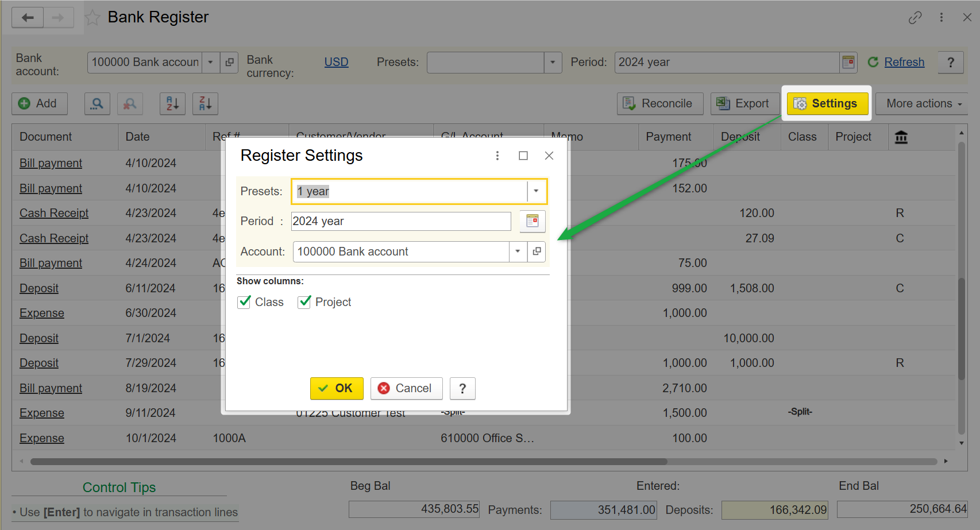Toggle the Project column checkbox

[x=304, y=302]
